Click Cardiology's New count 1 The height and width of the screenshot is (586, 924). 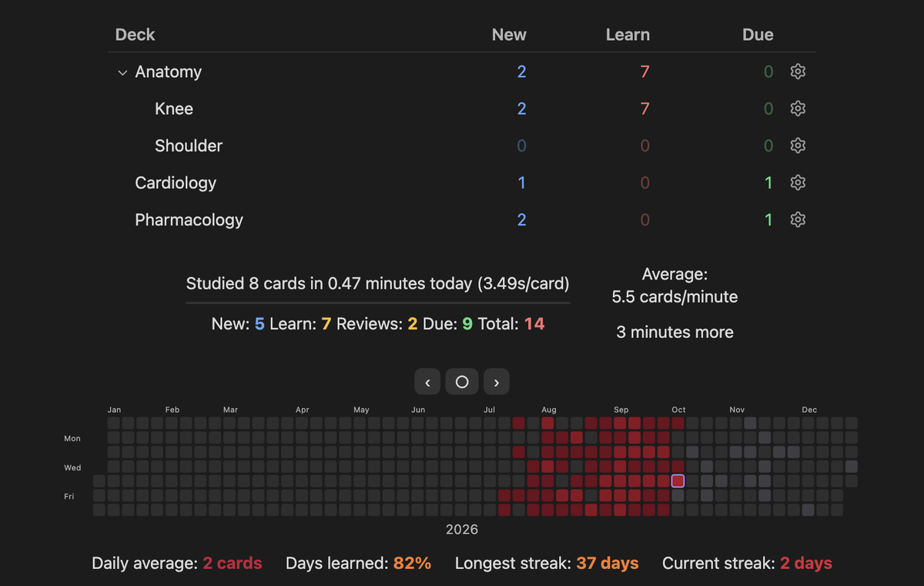click(x=521, y=182)
